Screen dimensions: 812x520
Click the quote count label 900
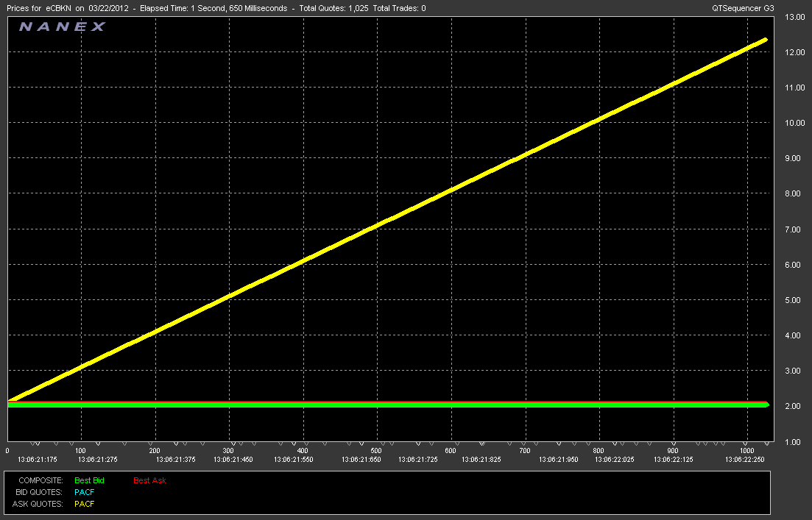click(x=673, y=451)
